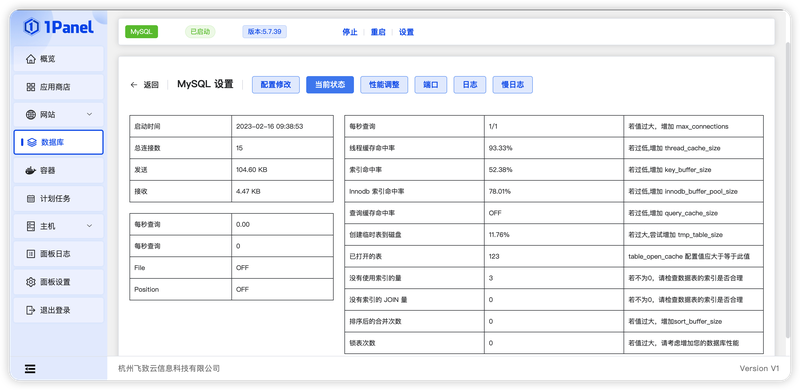Viewport: 800px width, 390px height.
Task: Click the Version V1 footer text
Action: coord(760,368)
